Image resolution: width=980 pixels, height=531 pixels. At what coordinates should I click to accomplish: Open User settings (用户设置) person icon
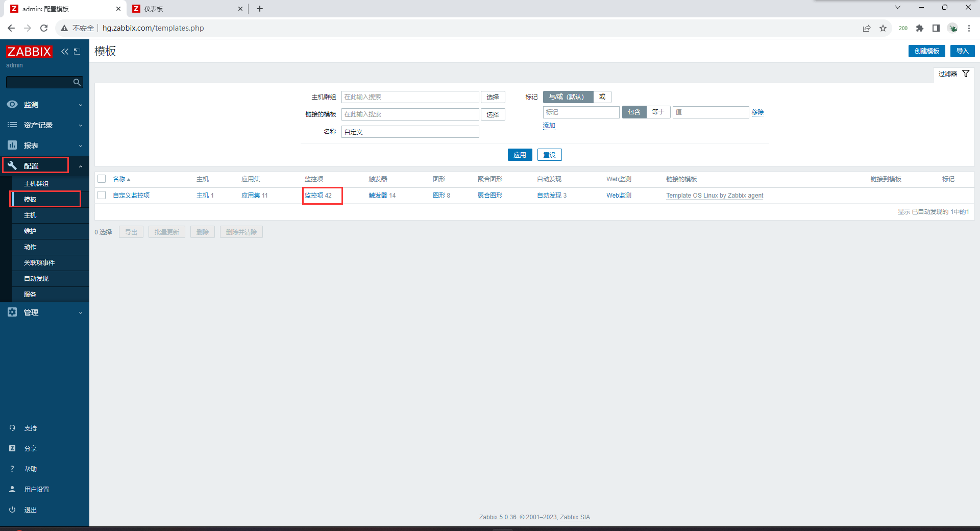tap(12, 489)
